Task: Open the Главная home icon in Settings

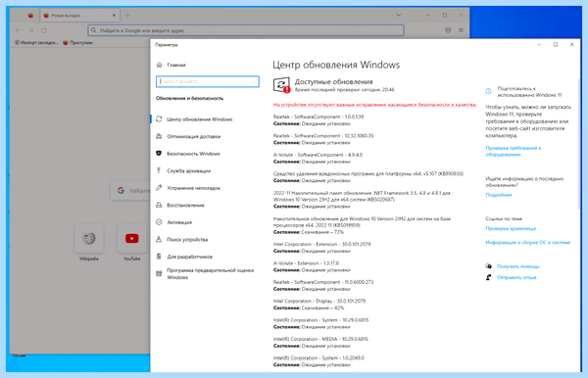Action: point(159,65)
